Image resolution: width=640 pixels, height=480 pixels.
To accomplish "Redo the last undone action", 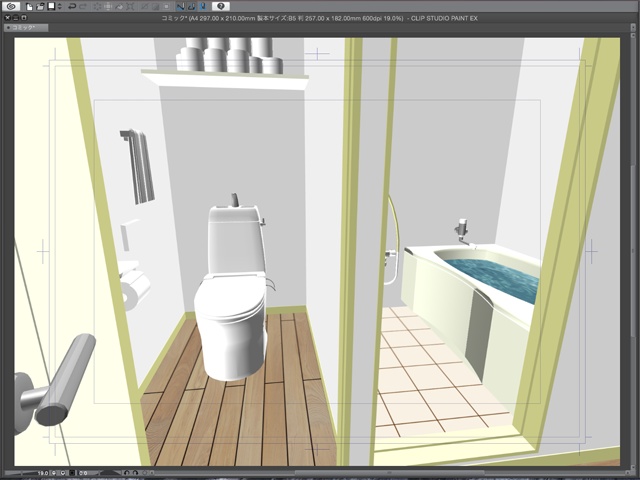I will pos(83,7).
